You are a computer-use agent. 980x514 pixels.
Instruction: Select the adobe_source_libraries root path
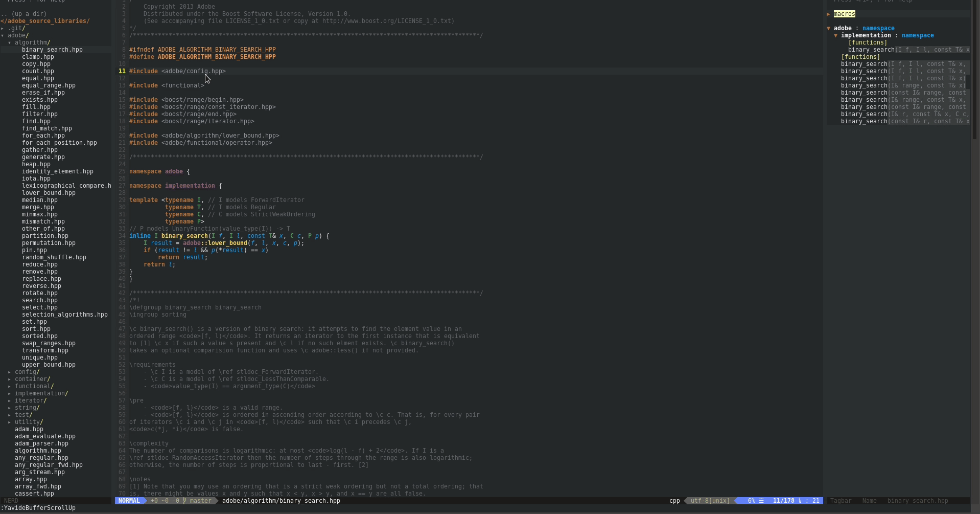45,21
